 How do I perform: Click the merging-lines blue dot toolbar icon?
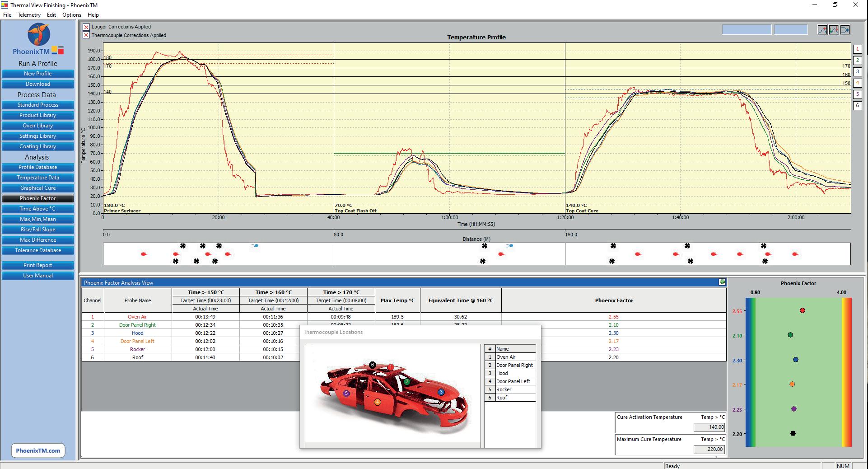(845, 30)
